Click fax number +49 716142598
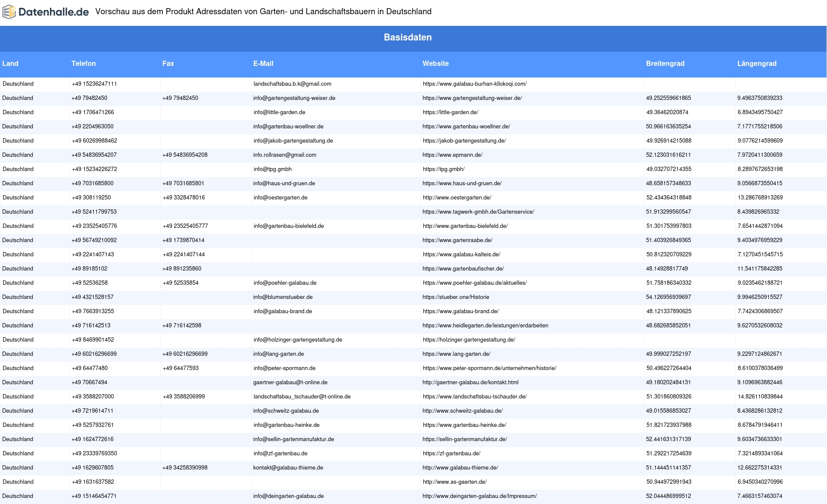 (x=182, y=326)
